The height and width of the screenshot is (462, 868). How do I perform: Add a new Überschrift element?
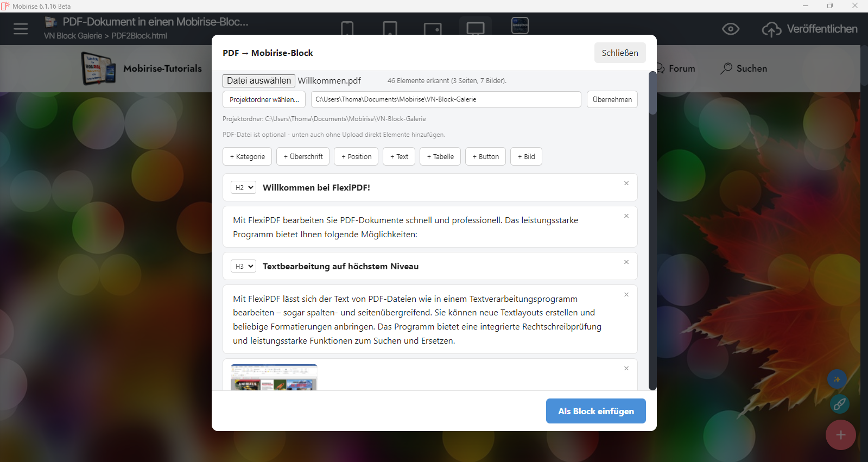[x=303, y=156]
